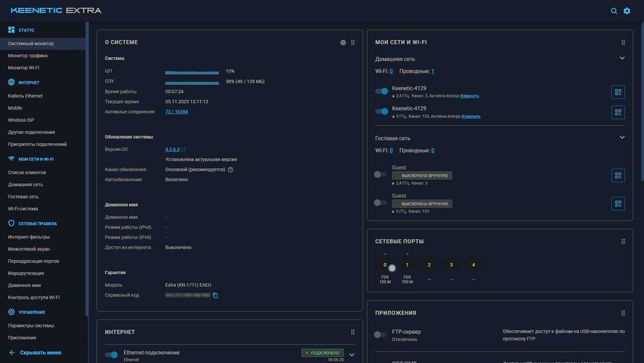Click the ЦП usage progress bar
Viewport: 644px width, 363px height.
[192, 73]
